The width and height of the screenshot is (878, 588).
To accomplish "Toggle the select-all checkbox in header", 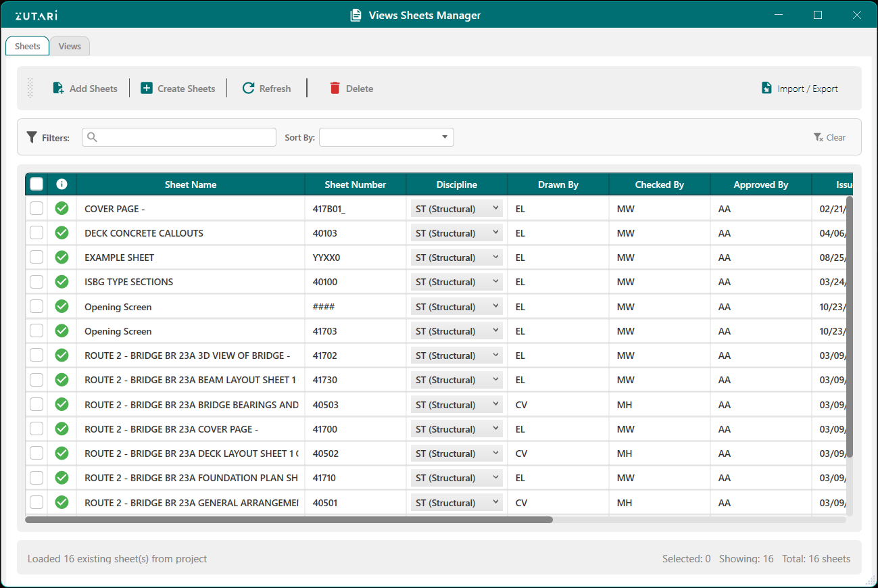I will (x=36, y=184).
